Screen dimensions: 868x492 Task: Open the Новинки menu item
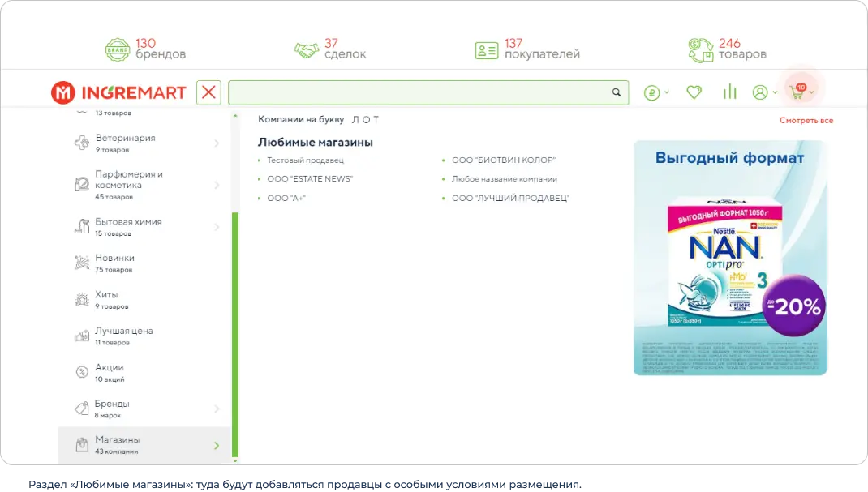(x=144, y=263)
